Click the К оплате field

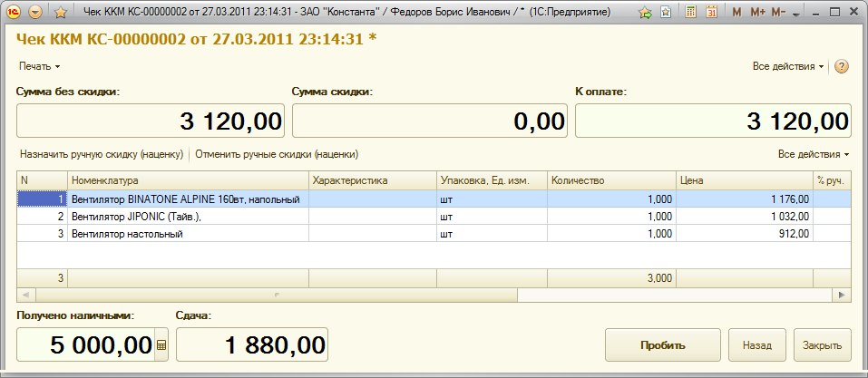click(x=713, y=121)
